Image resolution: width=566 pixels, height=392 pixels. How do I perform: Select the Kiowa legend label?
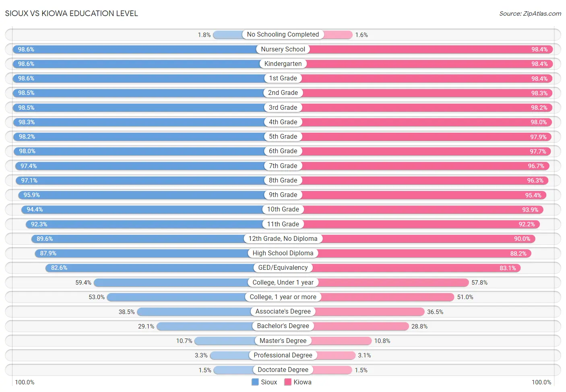click(x=302, y=382)
